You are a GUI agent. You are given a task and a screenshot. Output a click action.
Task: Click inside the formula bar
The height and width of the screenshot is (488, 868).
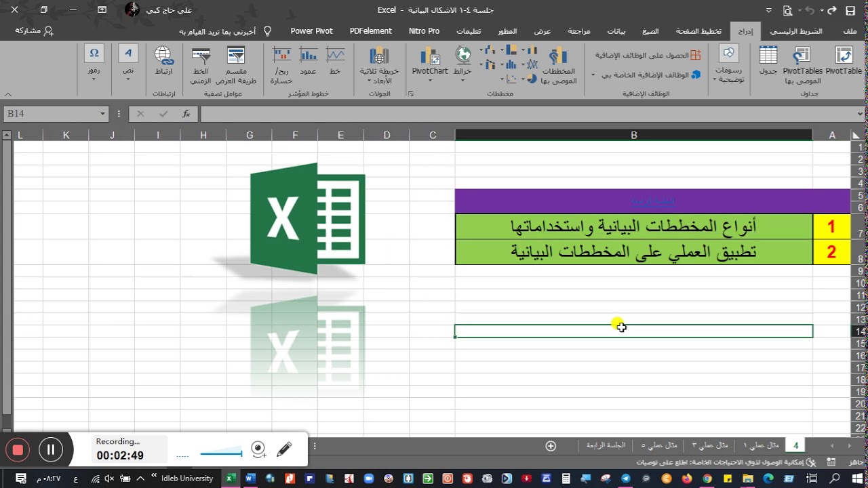pos(528,114)
